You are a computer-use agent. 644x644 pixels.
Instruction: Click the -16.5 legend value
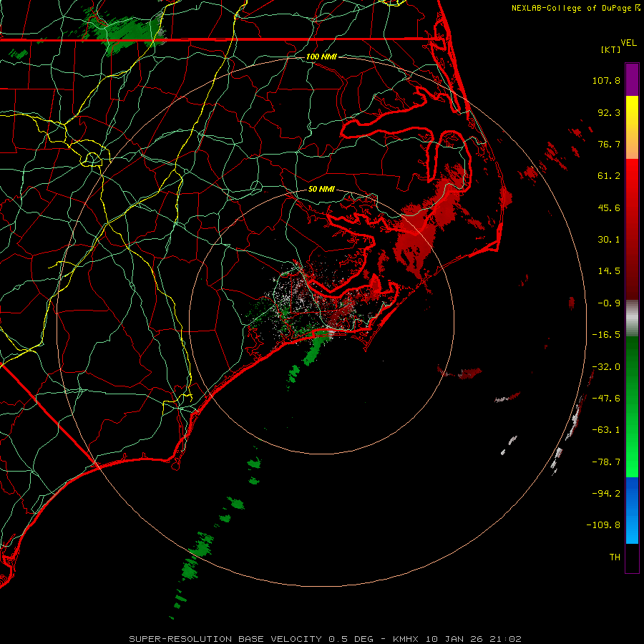pos(606,335)
